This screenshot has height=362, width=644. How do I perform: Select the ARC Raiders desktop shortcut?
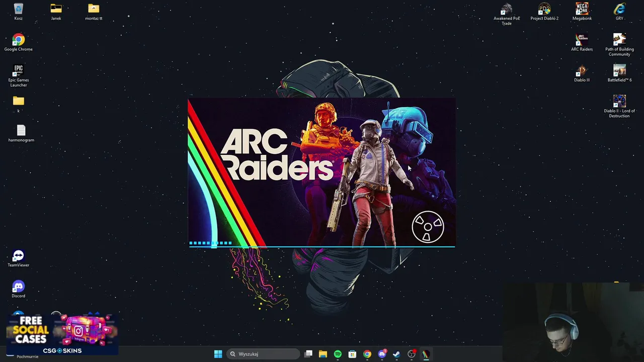tap(582, 42)
